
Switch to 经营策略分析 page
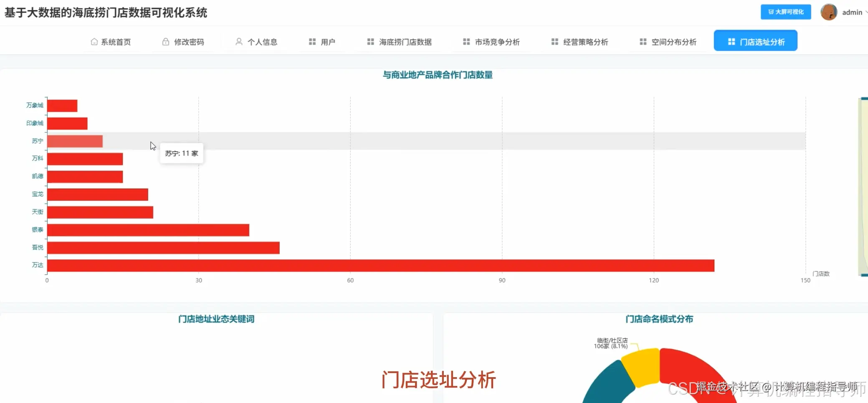580,42
